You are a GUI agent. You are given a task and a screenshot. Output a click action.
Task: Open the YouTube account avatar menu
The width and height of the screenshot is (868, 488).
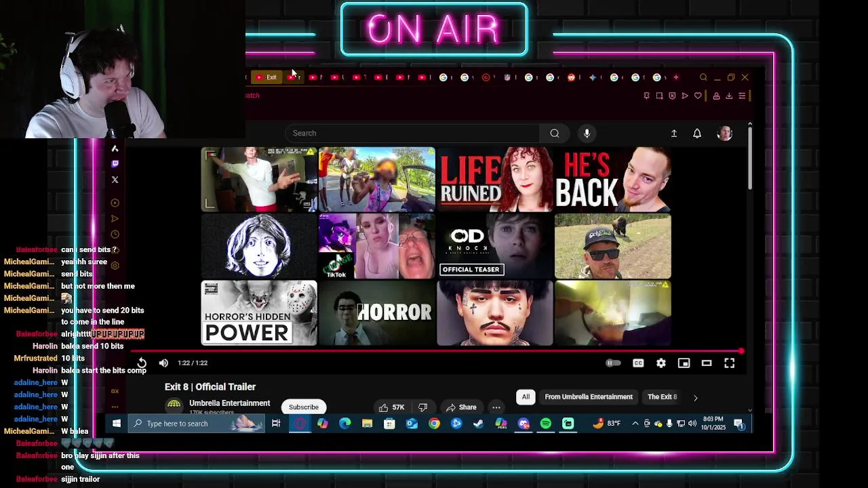pos(724,134)
